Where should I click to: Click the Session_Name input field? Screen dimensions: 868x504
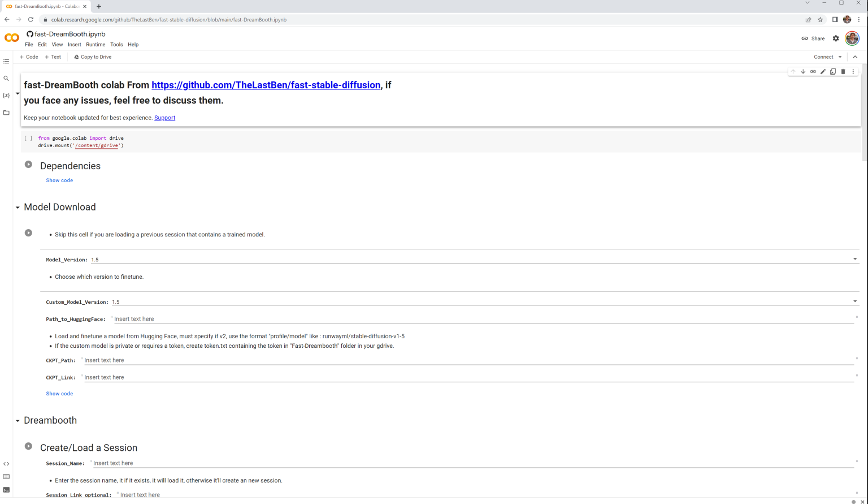click(472, 463)
